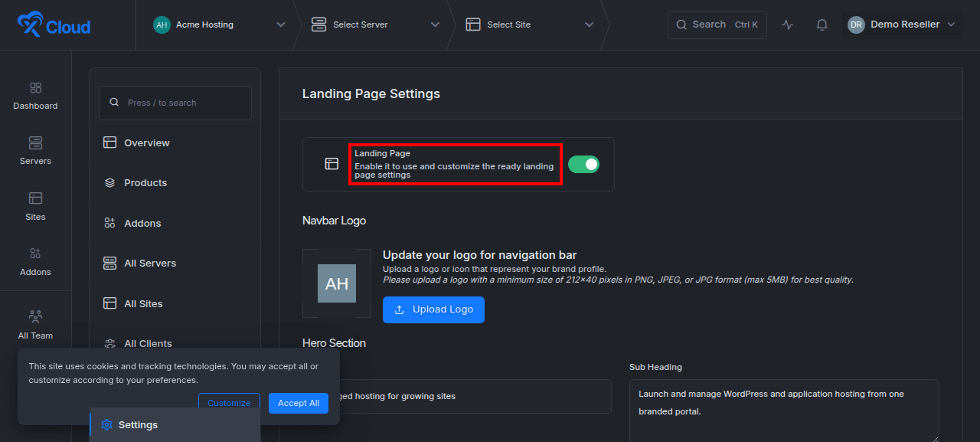This screenshot has width=980, height=442.
Task: Click the Addons icon in left rail
Action: (35, 254)
